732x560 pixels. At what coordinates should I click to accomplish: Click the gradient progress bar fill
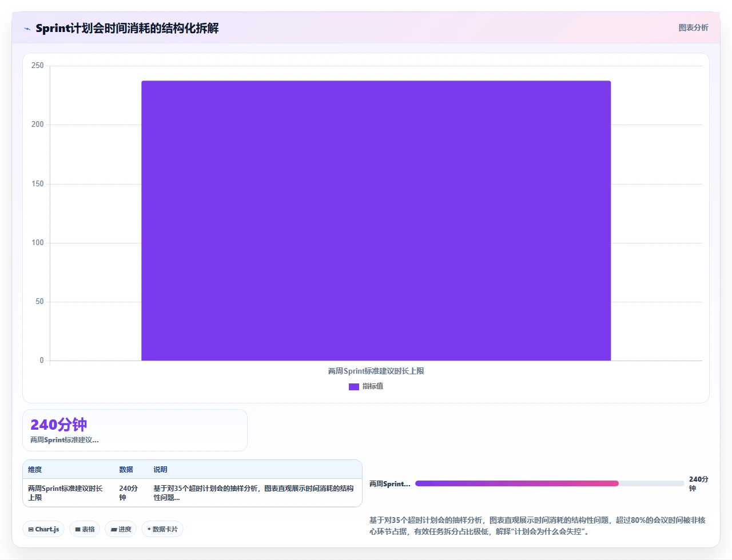pyautogui.click(x=517, y=483)
